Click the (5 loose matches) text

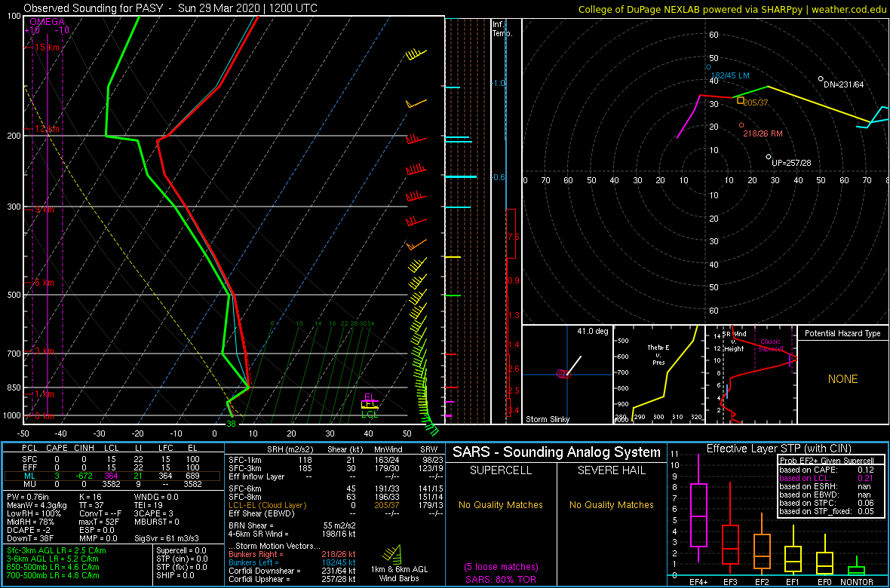coord(501,566)
